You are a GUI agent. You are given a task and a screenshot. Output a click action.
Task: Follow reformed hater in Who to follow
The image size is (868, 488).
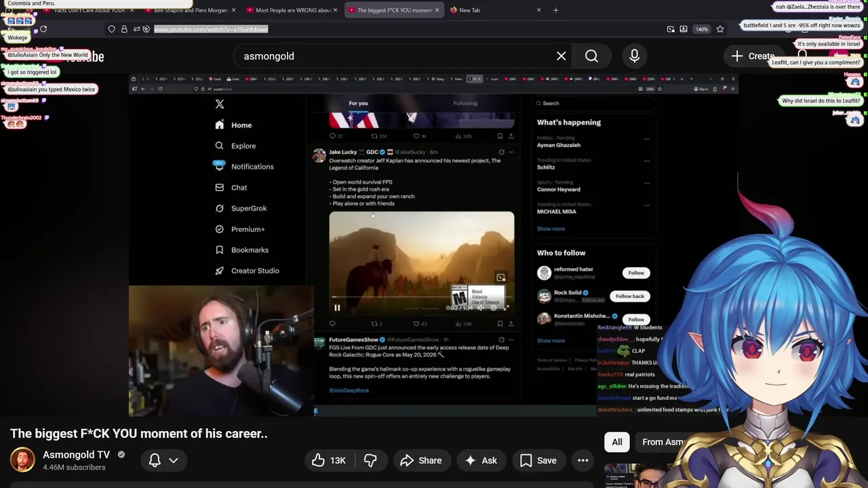coord(635,272)
